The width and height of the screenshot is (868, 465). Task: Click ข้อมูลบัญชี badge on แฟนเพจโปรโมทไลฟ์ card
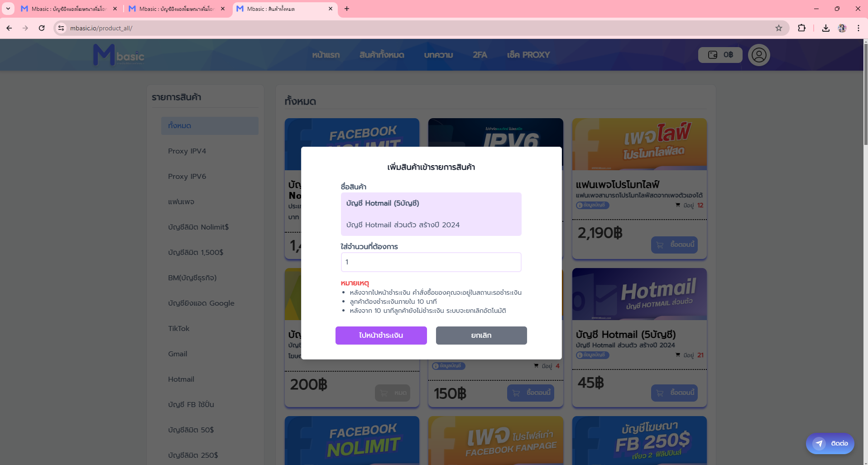coord(593,206)
